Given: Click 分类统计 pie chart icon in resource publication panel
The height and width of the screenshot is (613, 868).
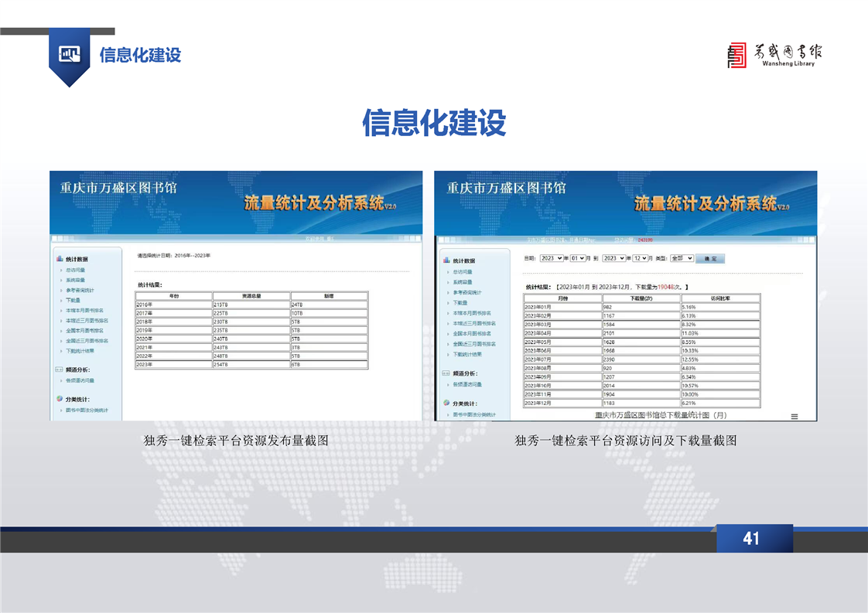Looking at the screenshot, I should [x=60, y=399].
